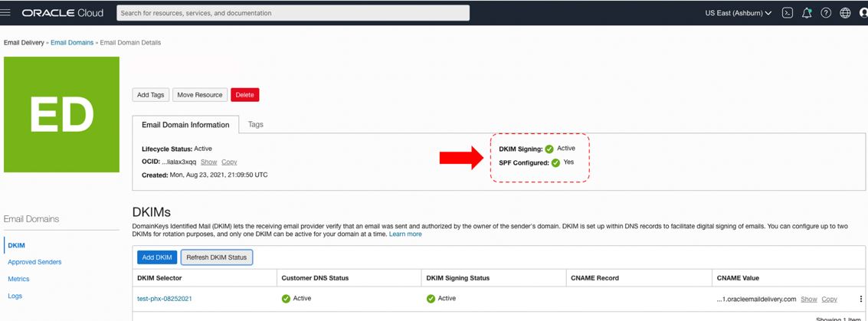This screenshot has height=321, width=868.
Task: Open Logs in the sidebar
Action: click(x=15, y=296)
